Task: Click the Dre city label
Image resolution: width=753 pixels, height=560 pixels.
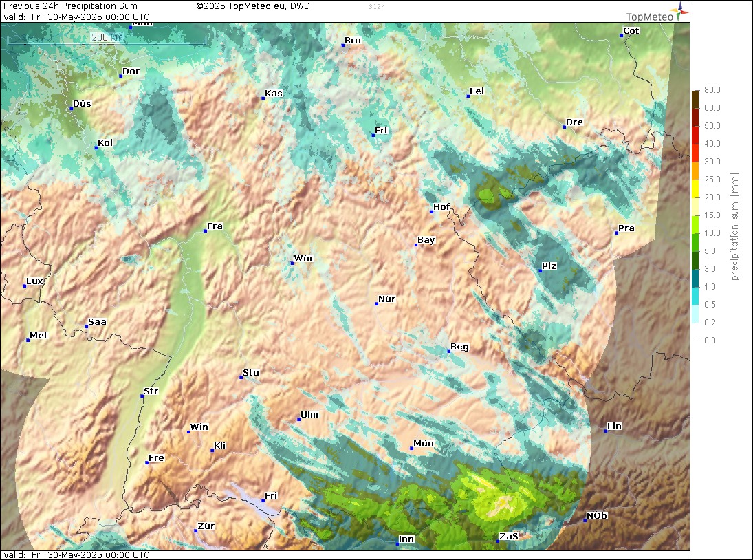Action: click(574, 122)
